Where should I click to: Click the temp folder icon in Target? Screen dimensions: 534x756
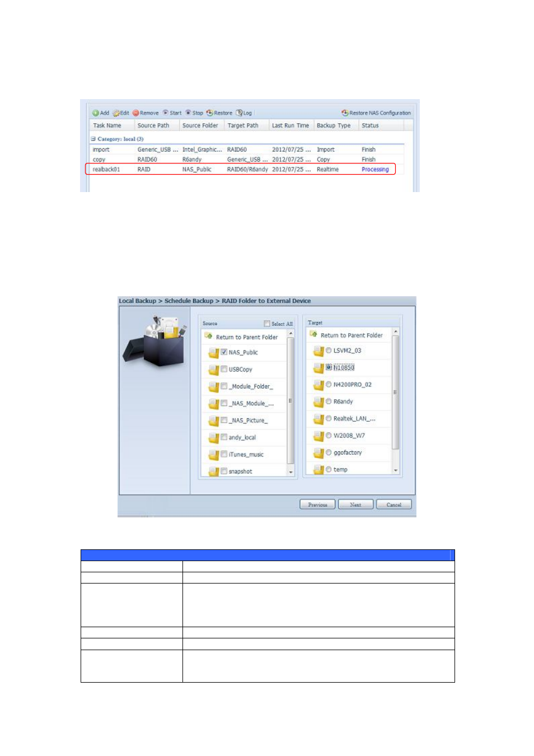318,470
